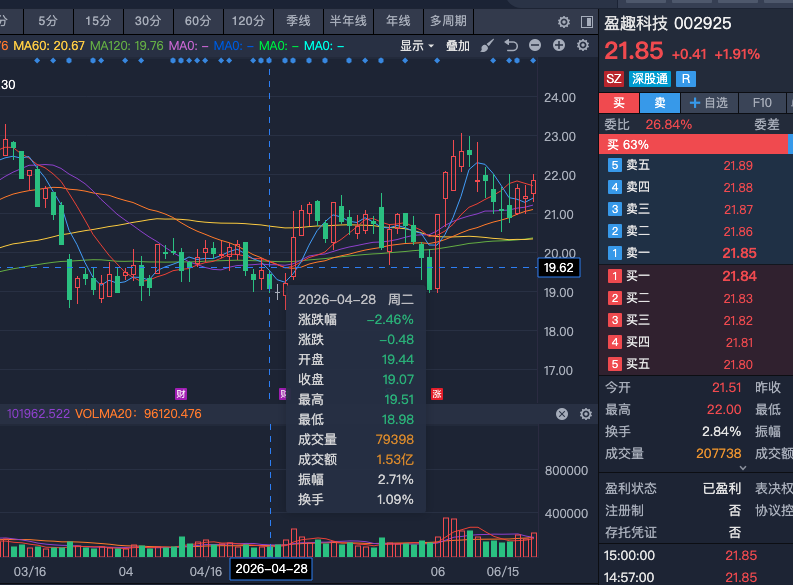Click the 买五 level 5 badge
Image resolution: width=793 pixels, height=585 pixels.
coord(614,364)
